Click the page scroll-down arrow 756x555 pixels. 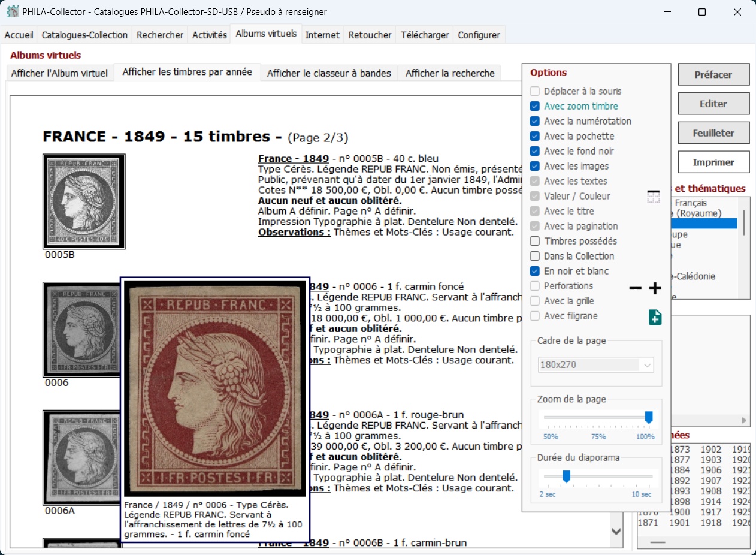(616, 532)
